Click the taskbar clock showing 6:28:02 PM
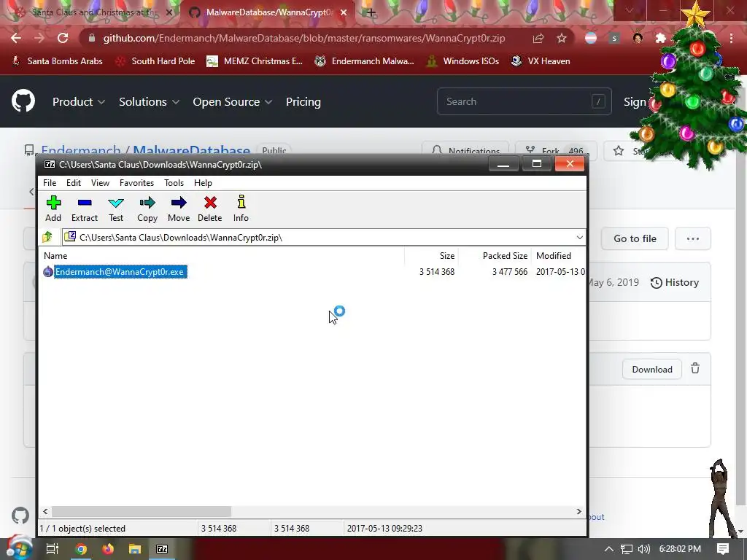 click(x=680, y=549)
